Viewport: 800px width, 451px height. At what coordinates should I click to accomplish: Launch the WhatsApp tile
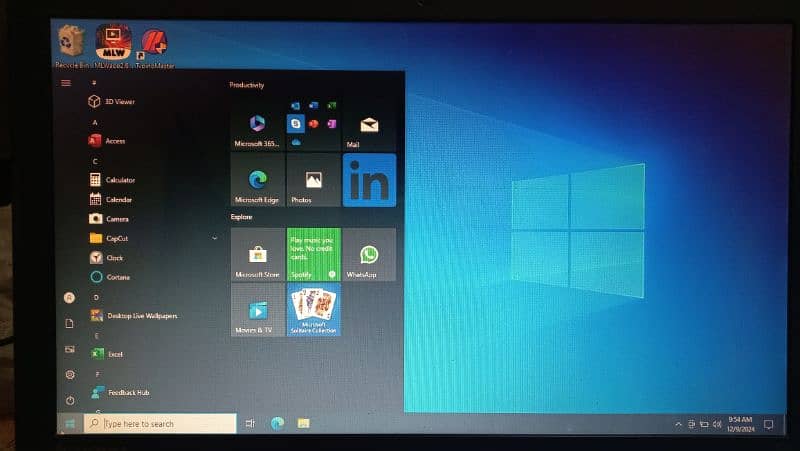368,255
